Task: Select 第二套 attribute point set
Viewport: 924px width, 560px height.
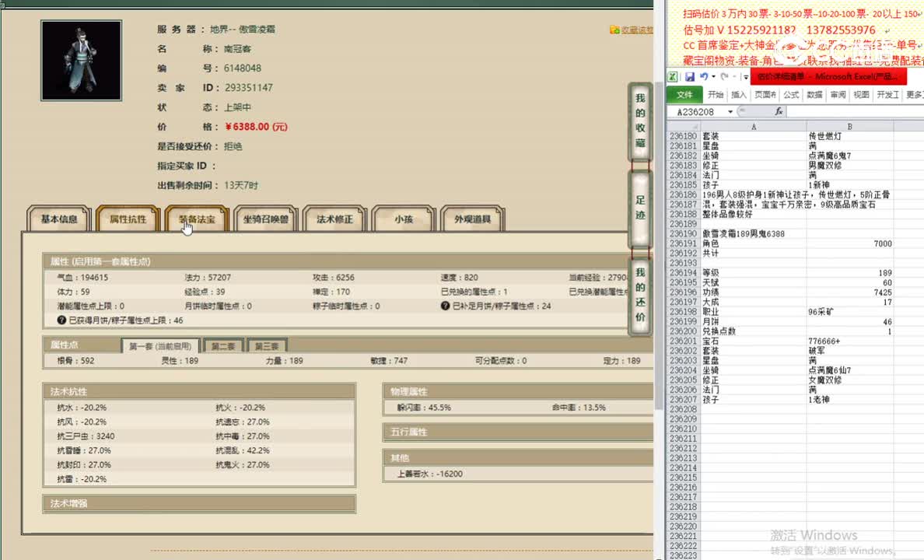Action: tap(223, 346)
